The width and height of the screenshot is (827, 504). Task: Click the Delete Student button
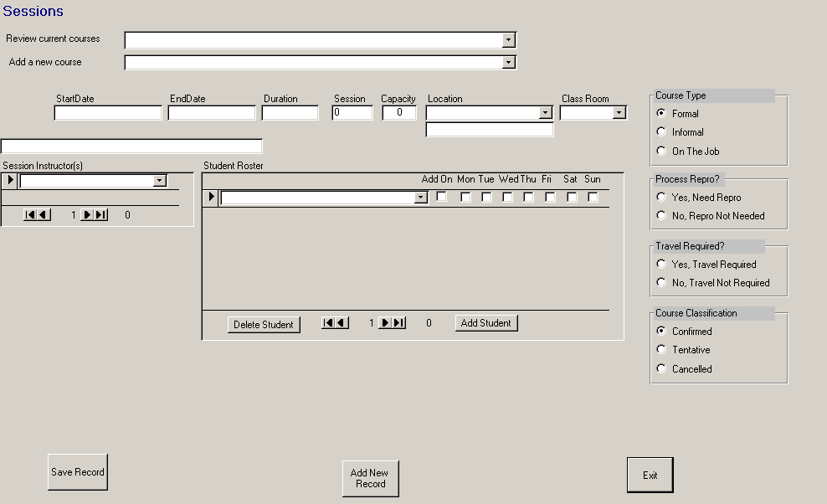tap(264, 325)
